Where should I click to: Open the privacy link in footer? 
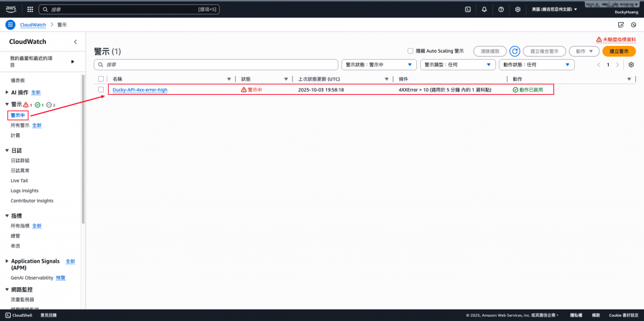pyautogui.click(x=577, y=315)
